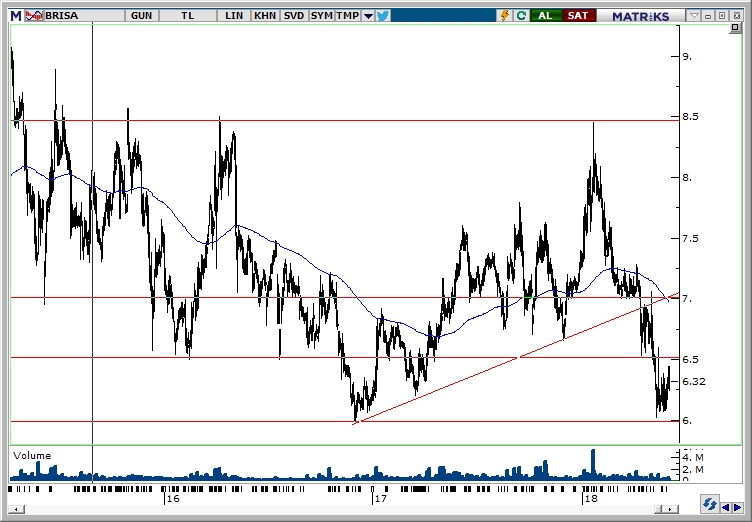752x522 pixels.
Task: Click the 9. price axis label
Action: 687,57
